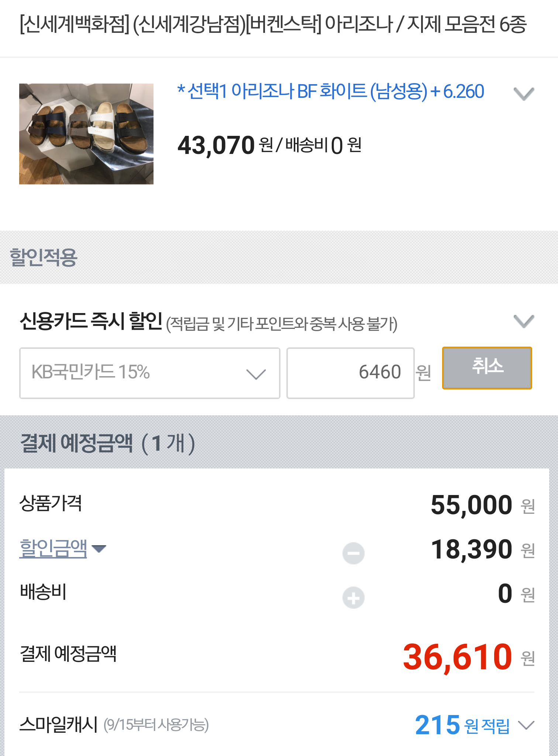This screenshot has height=756, width=558.
Task: Open the KB국민카드 15% card dropdown
Action: click(x=149, y=373)
